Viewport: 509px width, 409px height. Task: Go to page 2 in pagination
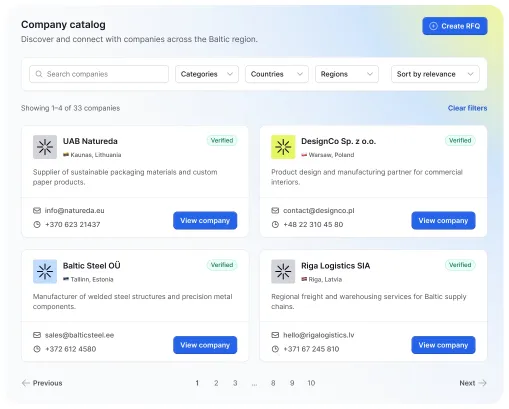(x=216, y=383)
